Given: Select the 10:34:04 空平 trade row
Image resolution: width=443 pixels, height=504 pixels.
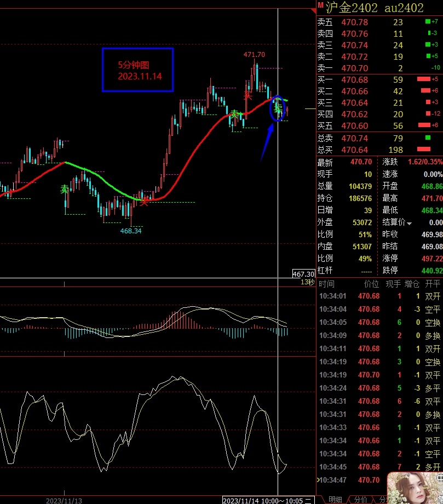Looking at the screenshot, I should point(379,309).
